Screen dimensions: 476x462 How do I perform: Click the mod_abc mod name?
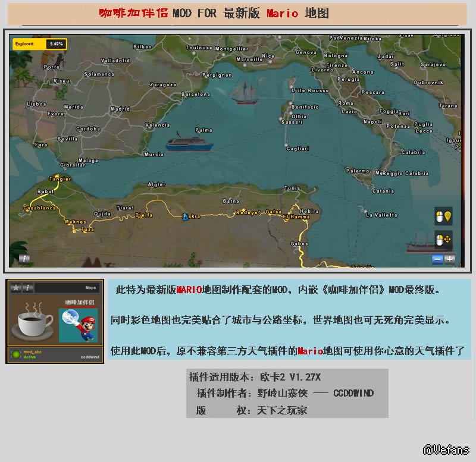(x=33, y=352)
